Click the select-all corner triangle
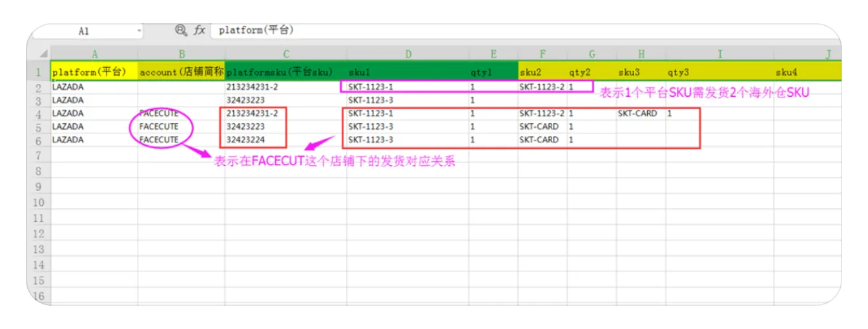 (43, 54)
